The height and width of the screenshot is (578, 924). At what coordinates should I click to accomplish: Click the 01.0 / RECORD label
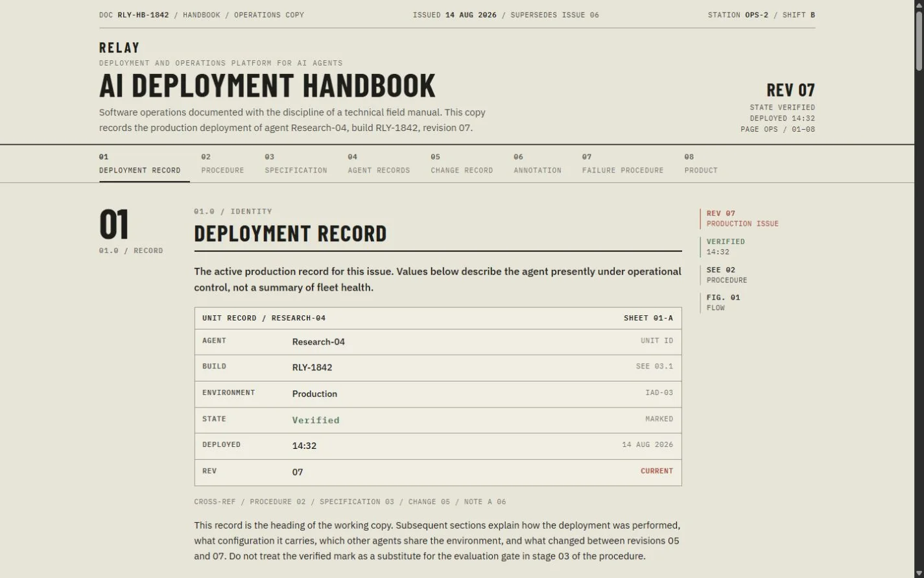tap(131, 250)
